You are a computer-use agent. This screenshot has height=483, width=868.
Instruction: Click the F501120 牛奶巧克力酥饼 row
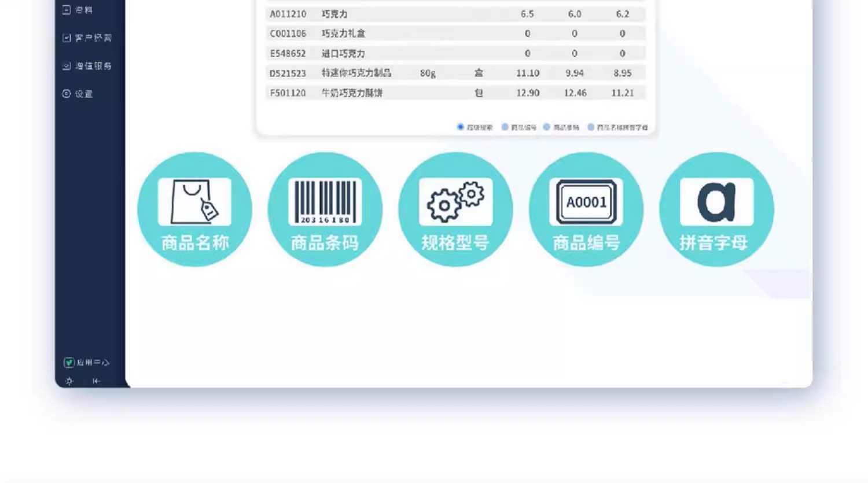coord(455,93)
